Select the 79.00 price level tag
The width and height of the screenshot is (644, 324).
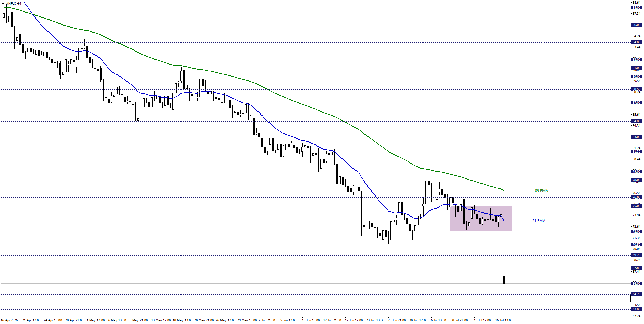click(636, 172)
